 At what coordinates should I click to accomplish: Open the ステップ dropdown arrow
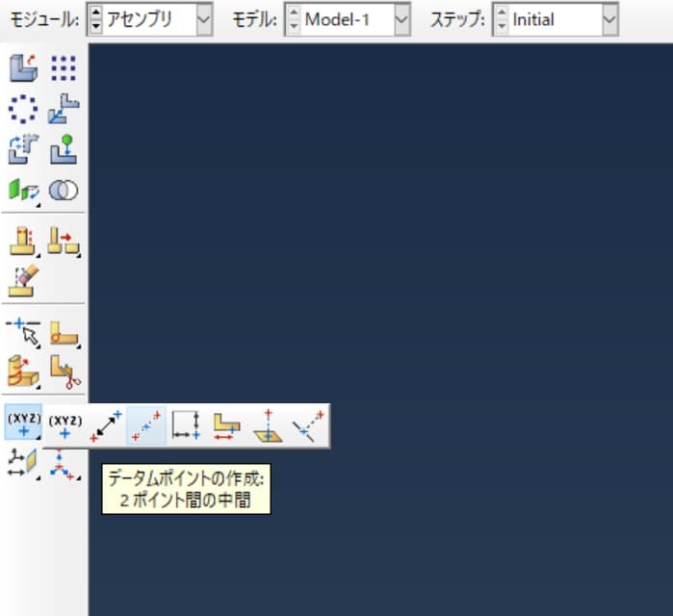coord(609,19)
